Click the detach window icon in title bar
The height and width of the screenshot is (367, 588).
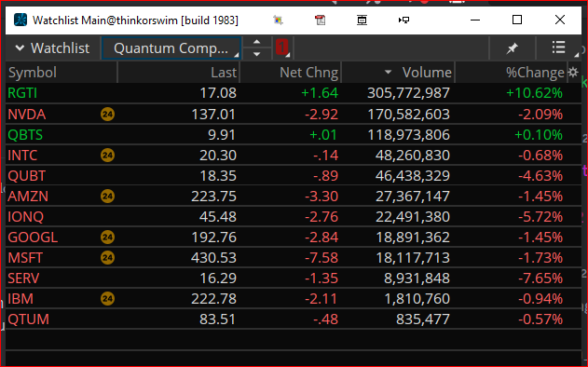tap(362, 20)
